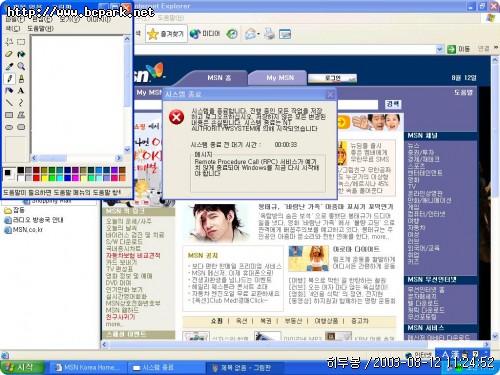Choose the Brush tool in Paint

pos(21,79)
